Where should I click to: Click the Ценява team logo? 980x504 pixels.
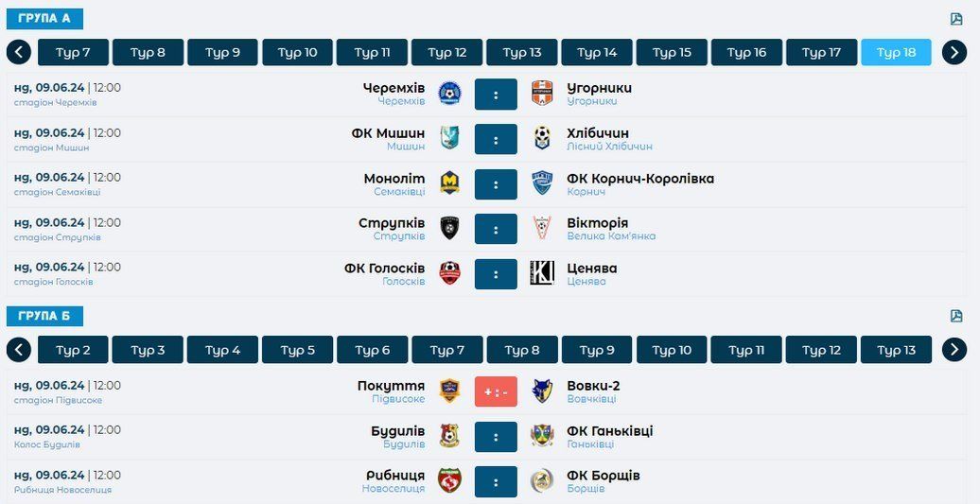coord(542,273)
